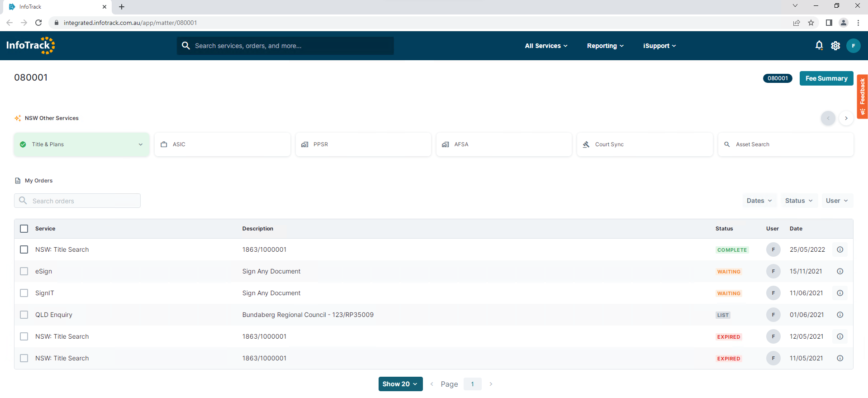Viewport: 868px width, 398px height.
Task: Check the eSign order checkbox
Action: click(x=24, y=271)
